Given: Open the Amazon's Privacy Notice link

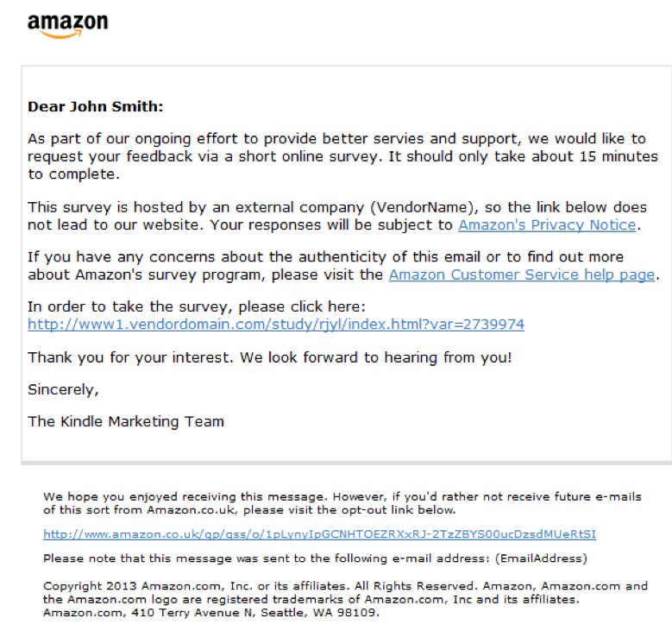Looking at the screenshot, I should point(546,224).
